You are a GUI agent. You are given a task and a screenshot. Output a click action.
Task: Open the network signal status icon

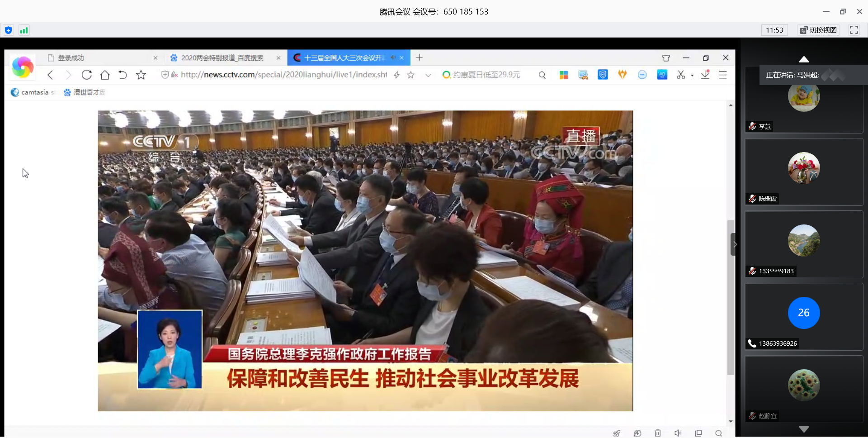click(24, 30)
